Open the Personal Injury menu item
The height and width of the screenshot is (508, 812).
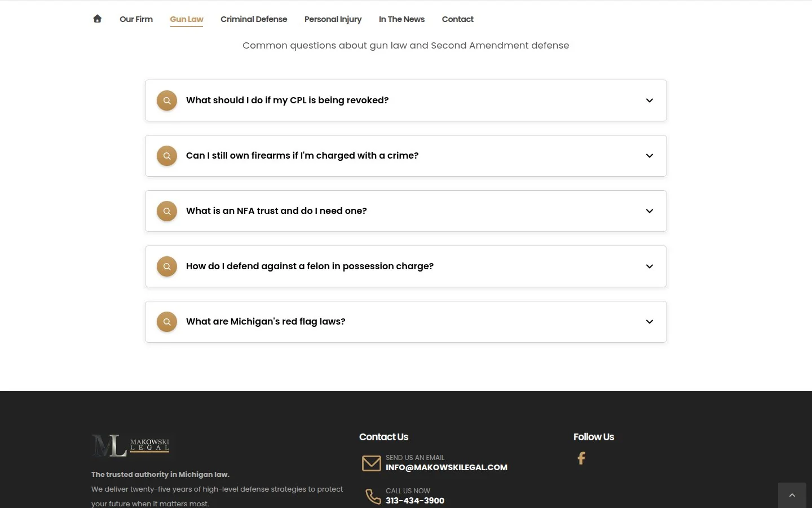(x=333, y=19)
